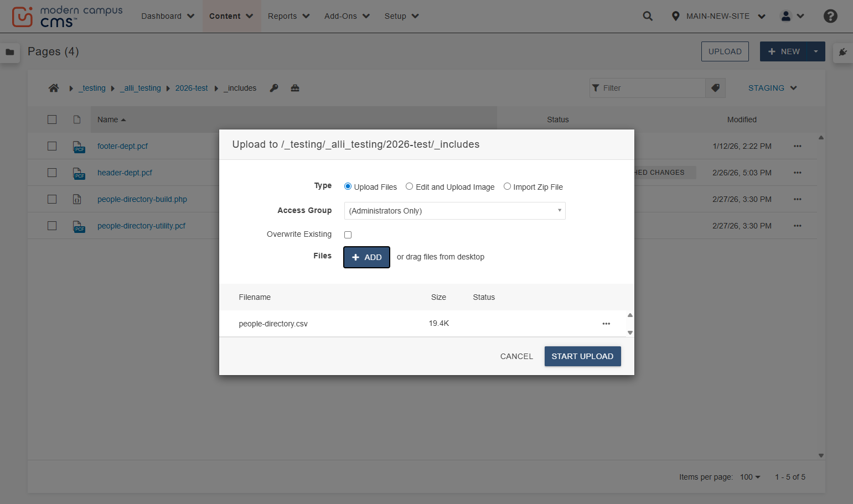Expand the STAGING server dropdown
Viewport: 853px width, 504px height.
coord(772,88)
